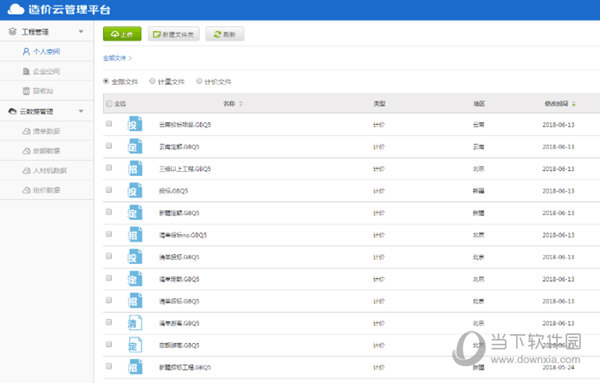Click the 刷新 refresh button
Screen dimensions: 600x383
click(225, 34)
